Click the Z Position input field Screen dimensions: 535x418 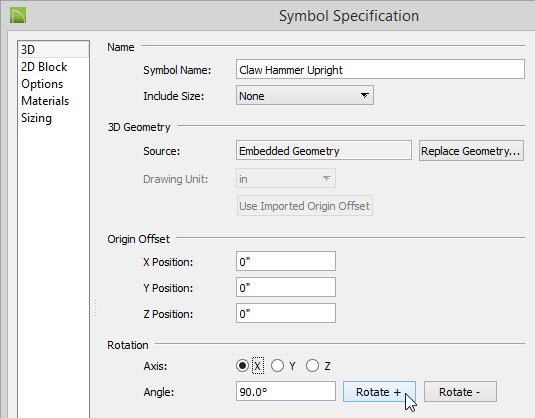(286, 313)
